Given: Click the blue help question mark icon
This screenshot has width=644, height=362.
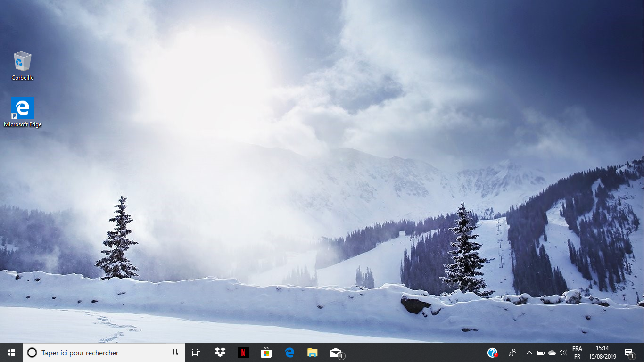Looking at the screenshot, I should pyautogui.click(x=492, y=353).
